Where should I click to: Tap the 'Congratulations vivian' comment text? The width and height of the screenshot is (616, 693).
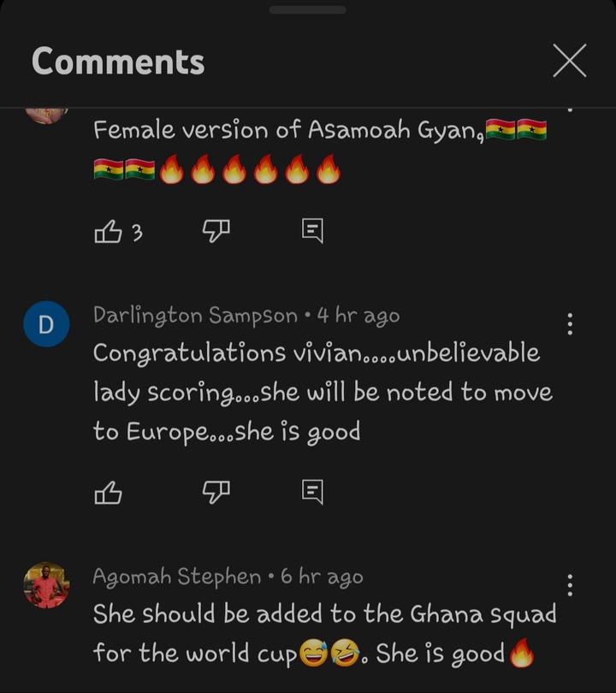point(323,393)
